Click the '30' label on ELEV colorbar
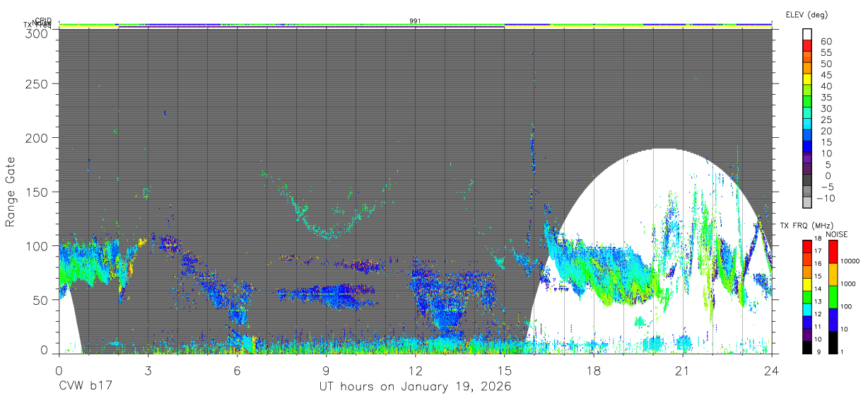Image resolution: width=868 pixels, height=401 pixels. 826,109
